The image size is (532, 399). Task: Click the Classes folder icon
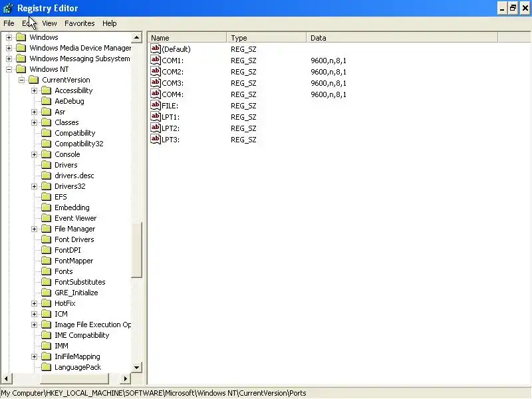click(46, 122)
